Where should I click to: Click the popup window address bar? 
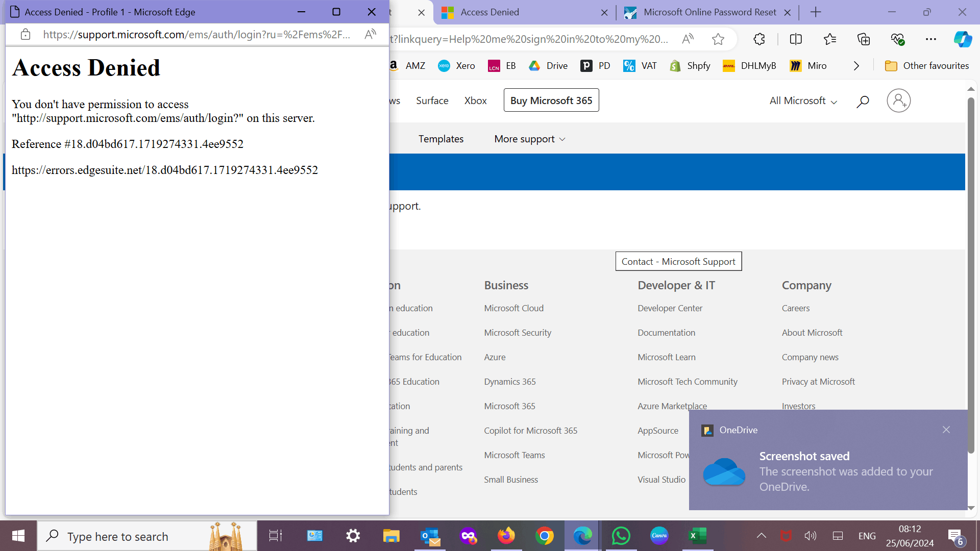click(197, 35)
